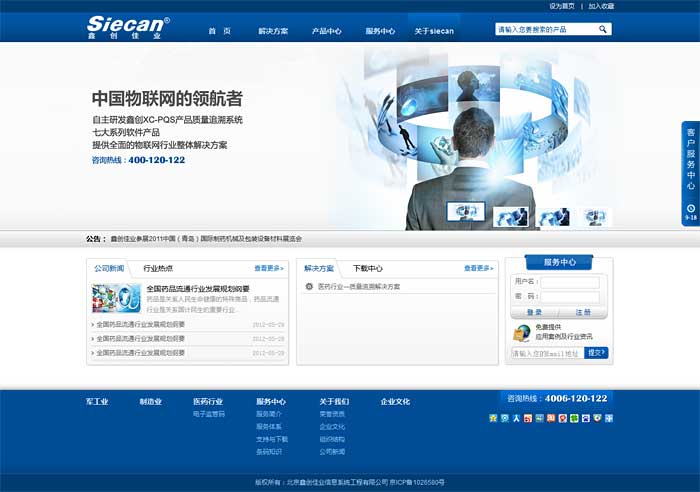Click the 用户名 username input field

[x=570, y=282]
